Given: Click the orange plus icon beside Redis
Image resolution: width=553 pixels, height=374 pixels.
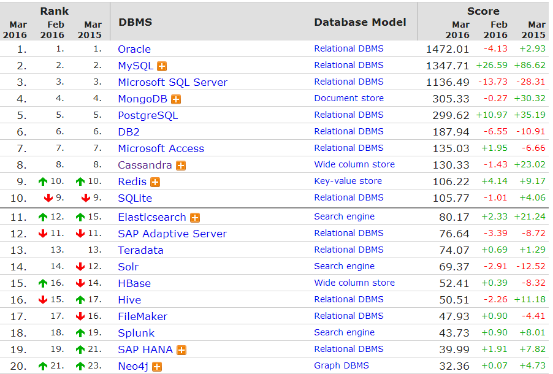Looking at the screenshot, I should pos(155,182).
